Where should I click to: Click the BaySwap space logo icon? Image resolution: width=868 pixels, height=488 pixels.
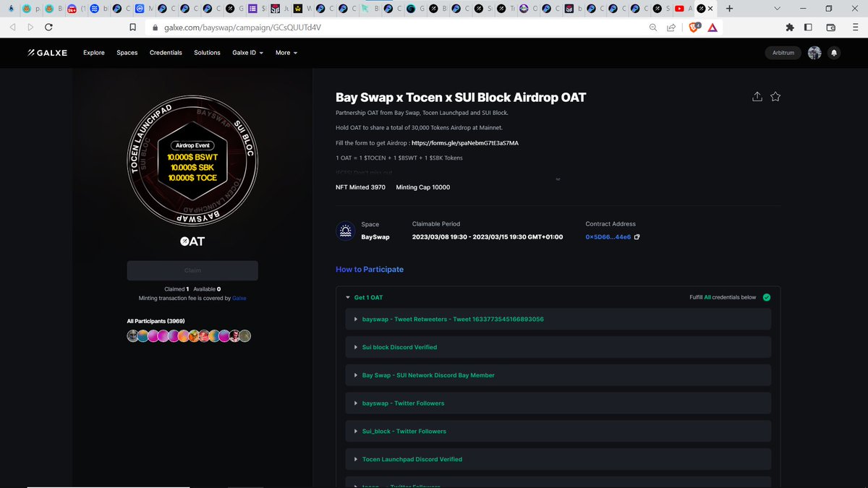[346, 231]
